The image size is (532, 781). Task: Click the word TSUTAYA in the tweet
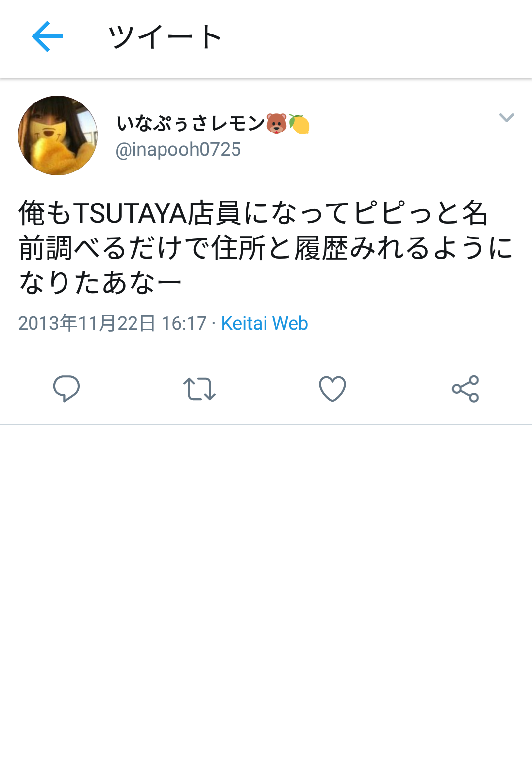click(x=130, y=213)
